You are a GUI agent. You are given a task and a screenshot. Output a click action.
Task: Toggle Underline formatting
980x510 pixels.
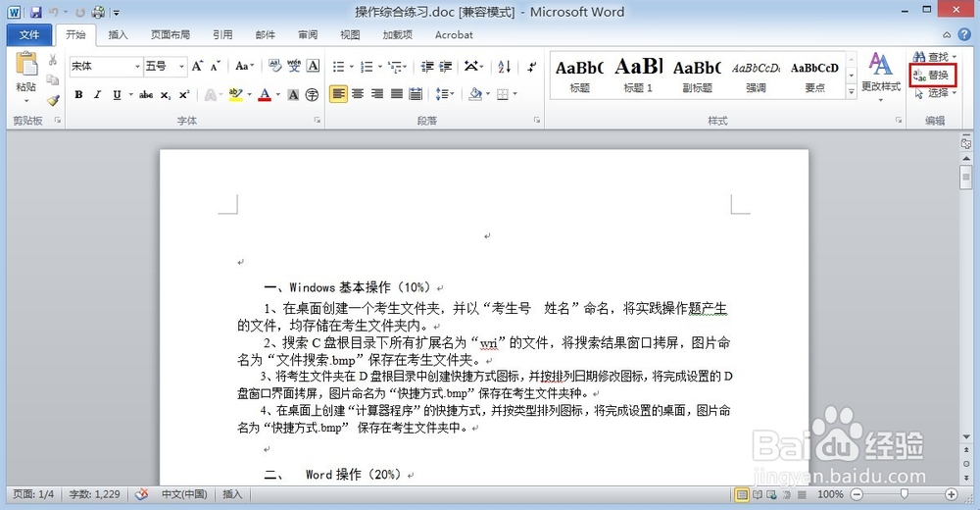117,94
